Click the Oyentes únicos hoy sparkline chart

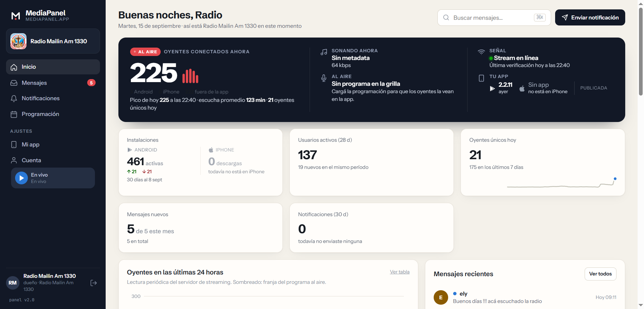tap(562, 183)
